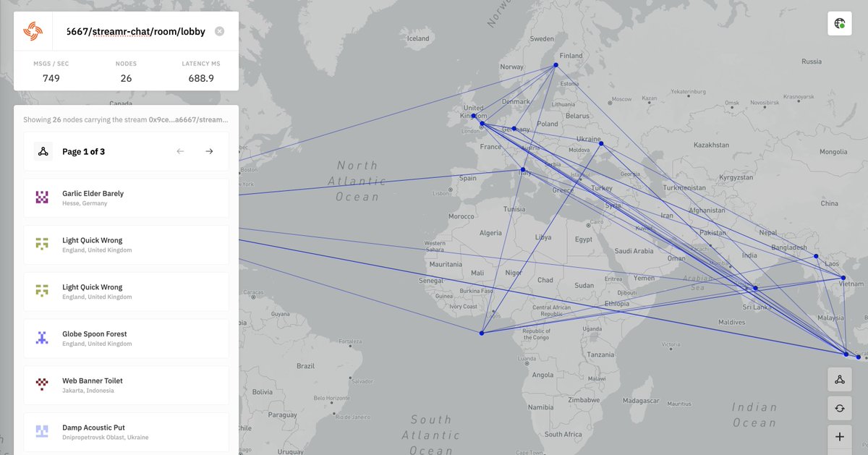Screen dimensions: 868x455
Task: Click the NODES count 26
Action: [126, 78]
